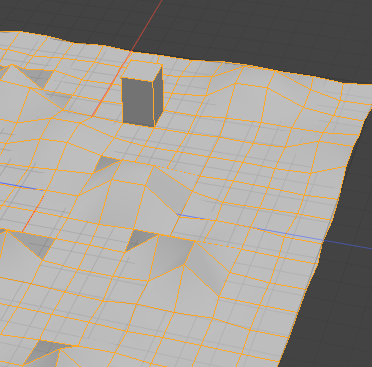Select the dark triangular face in lower center
This screenshot has width=372, height=367.
point(140,238)
